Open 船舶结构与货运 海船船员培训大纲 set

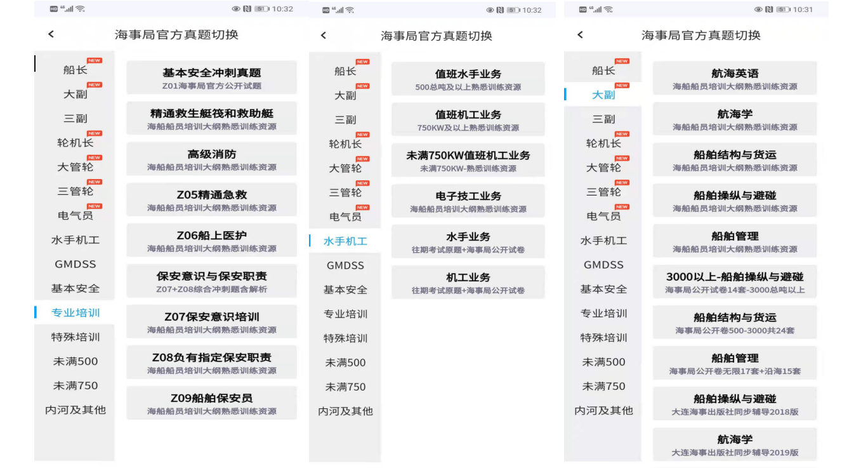pyautogui.click(x=735, y=160)
